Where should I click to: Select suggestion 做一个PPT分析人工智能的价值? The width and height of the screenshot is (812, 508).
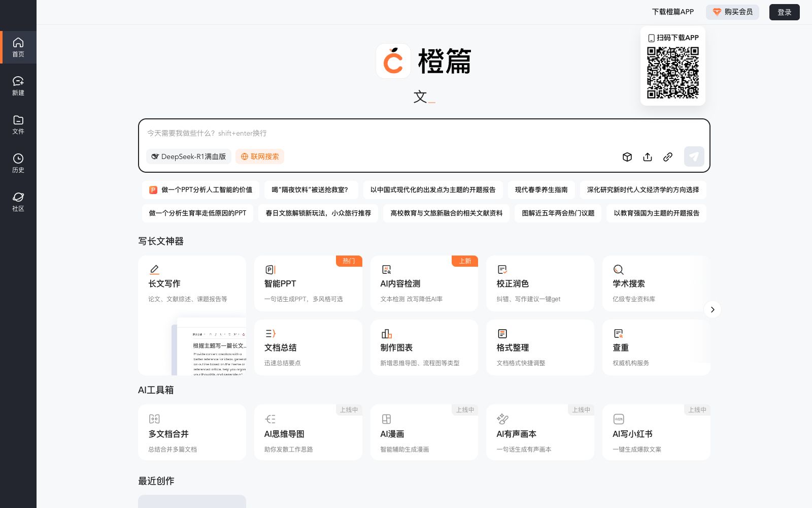pyautogui.click(x=200, y=189)
